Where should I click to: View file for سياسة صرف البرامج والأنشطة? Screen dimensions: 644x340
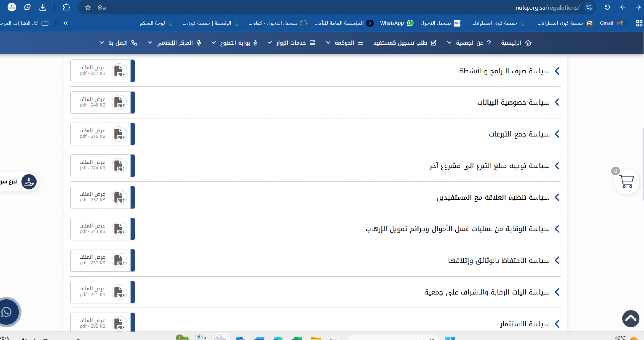point(93,68)
